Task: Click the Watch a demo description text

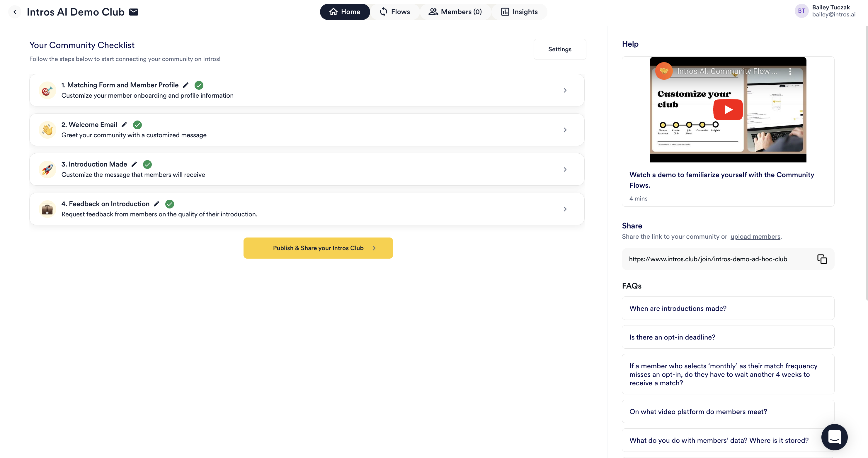Action: click(721, 180)
